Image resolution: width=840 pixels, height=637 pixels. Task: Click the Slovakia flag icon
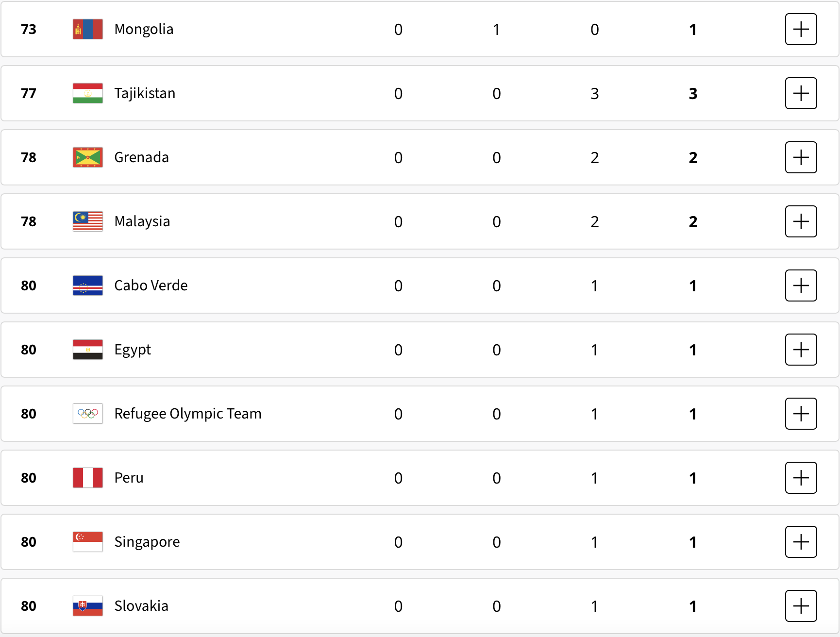pos(88,606)
